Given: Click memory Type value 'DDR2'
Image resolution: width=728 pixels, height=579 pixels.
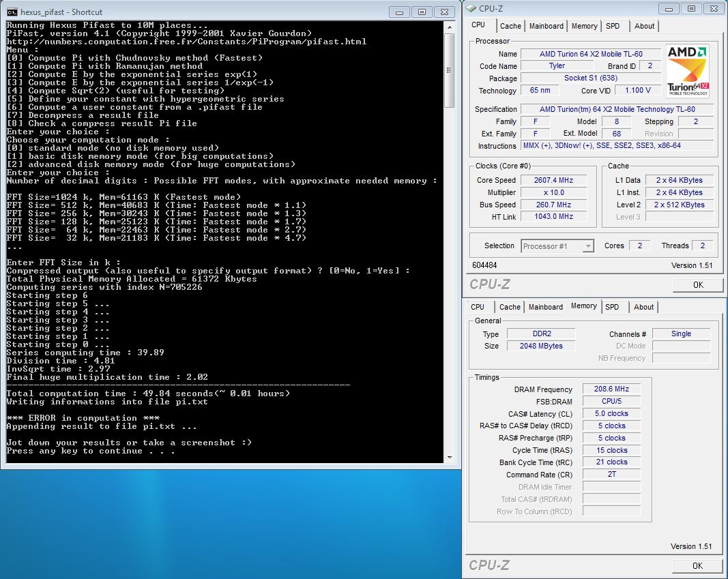Looking at the screenshot, I should [541, 333].
